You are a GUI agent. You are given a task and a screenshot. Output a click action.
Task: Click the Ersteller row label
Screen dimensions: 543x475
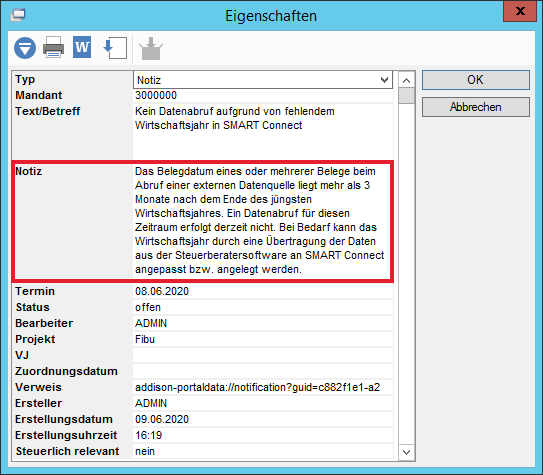38,403
